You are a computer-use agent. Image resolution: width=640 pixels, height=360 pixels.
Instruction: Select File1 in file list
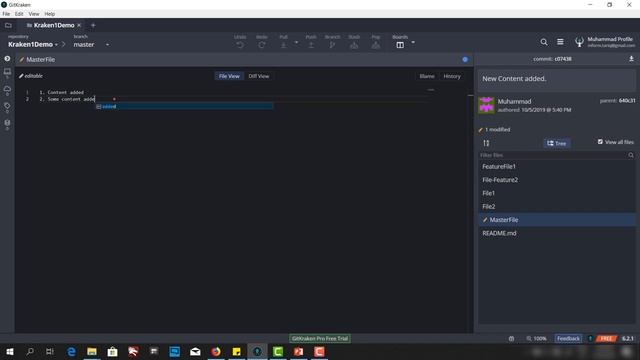557,193
